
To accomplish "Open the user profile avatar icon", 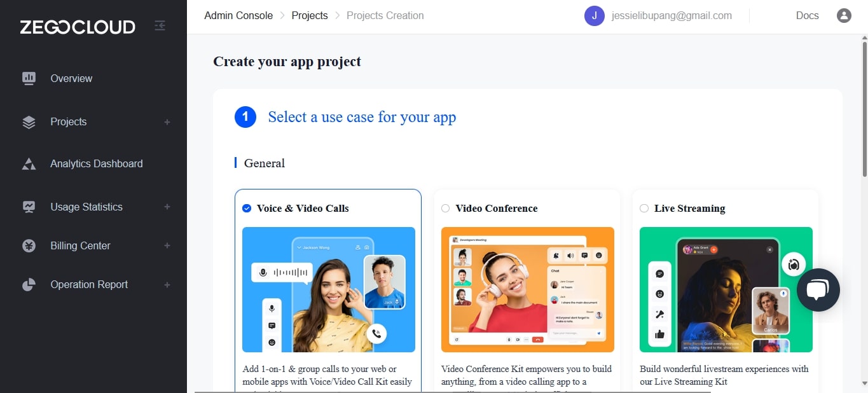I will pos(844,16).
